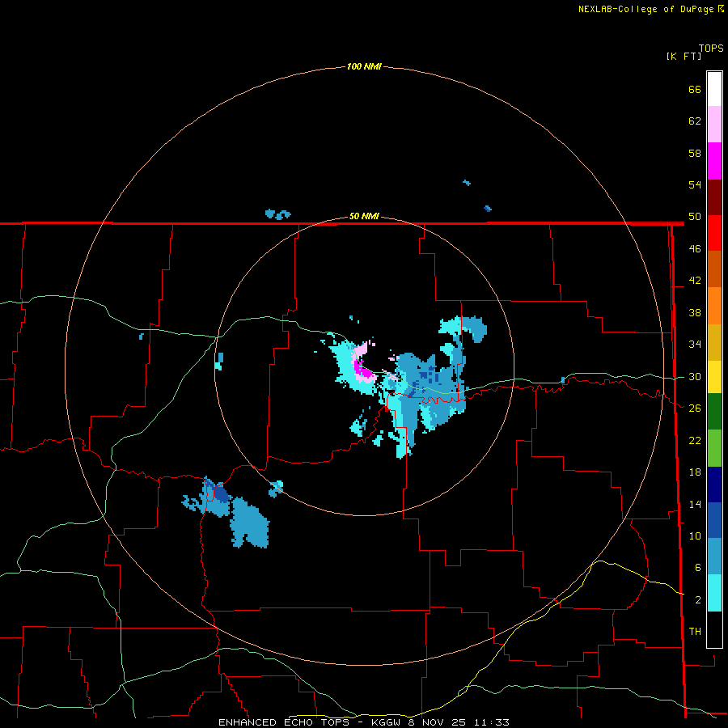Screen dimensions: 728x728
Task: Click the bright red 50 kft legend swatch
Action: pyautogui.click(x=714, y=234)
